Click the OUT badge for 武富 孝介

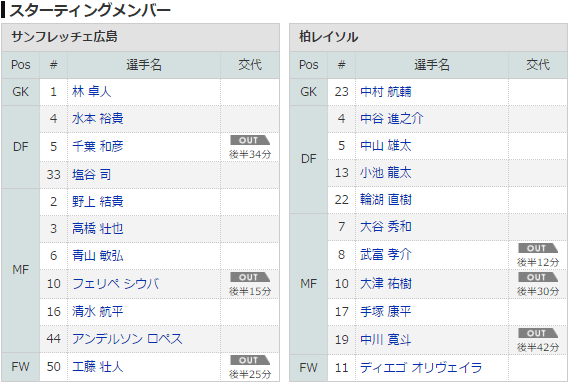[x=538, y=248]
